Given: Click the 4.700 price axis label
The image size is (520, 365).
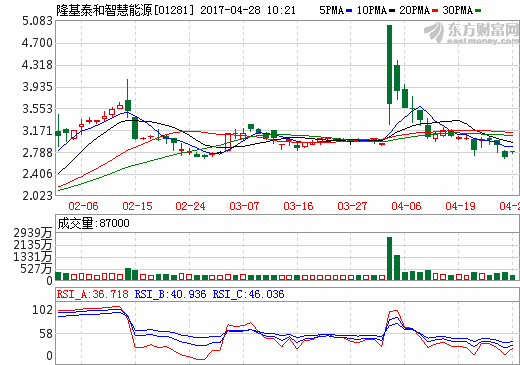Looking at the screenshot, I should pos(37,43).
